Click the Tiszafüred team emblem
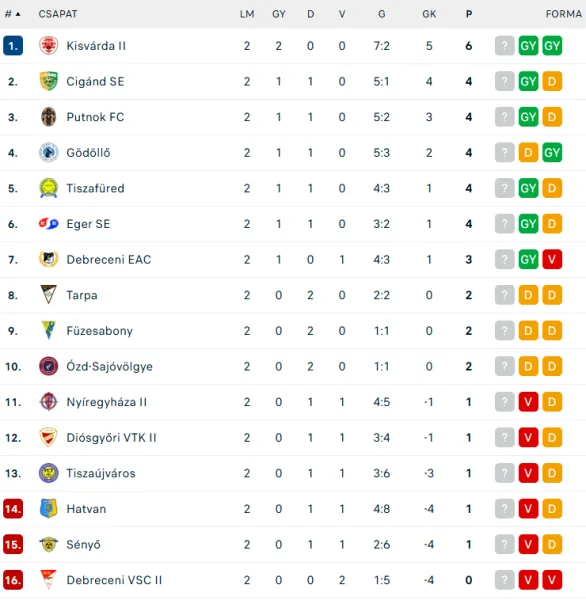Viewport: 586px width, 600px height. pyautogui.click(x=49, y=188)
